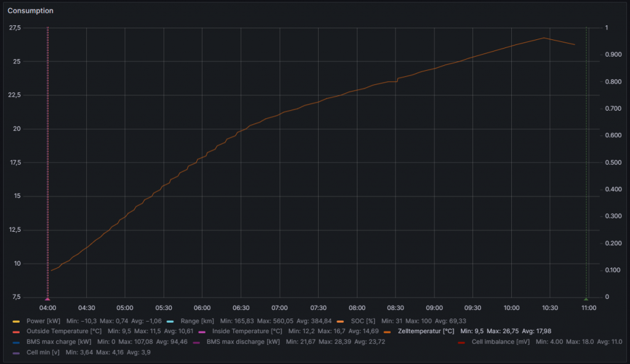630x364 pixels.
Task: Click the yellow Power [kW] color swatch
Action: click(x=16, y=322)
